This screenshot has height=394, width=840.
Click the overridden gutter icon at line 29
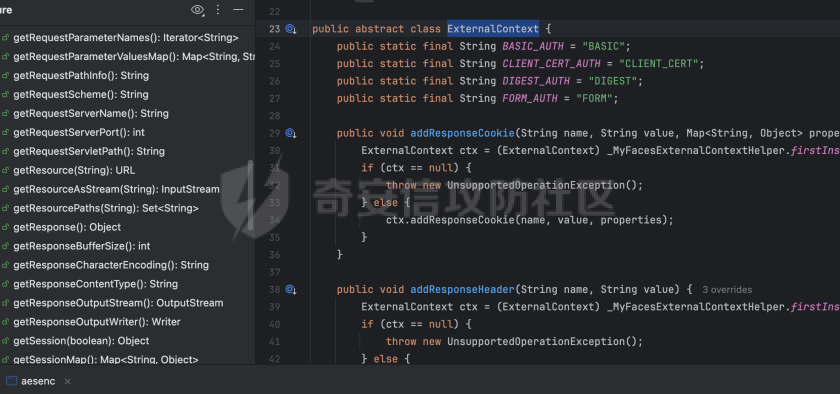(291, 133)
